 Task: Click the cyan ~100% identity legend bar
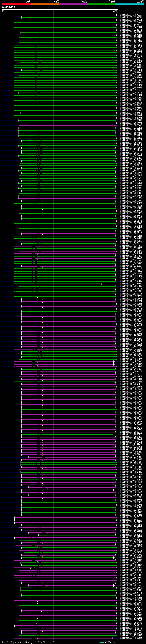pos(130,4)
